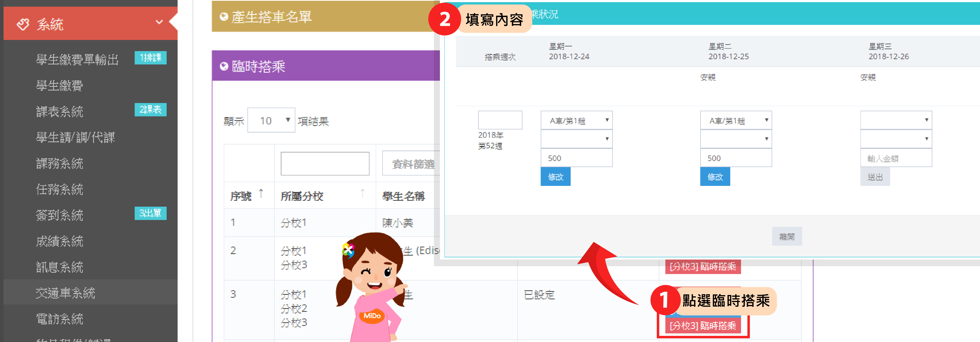Collapse the 系統 menu chevron

click(159, 22)
